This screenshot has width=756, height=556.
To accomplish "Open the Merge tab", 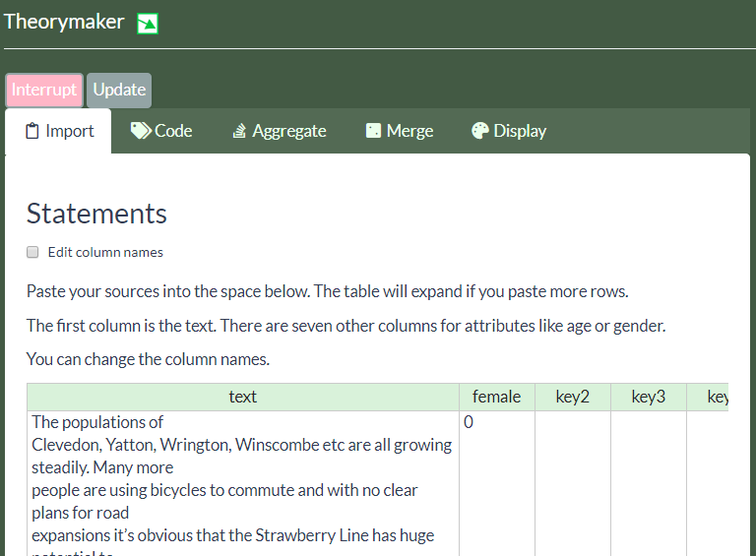I will click(400, 131).
